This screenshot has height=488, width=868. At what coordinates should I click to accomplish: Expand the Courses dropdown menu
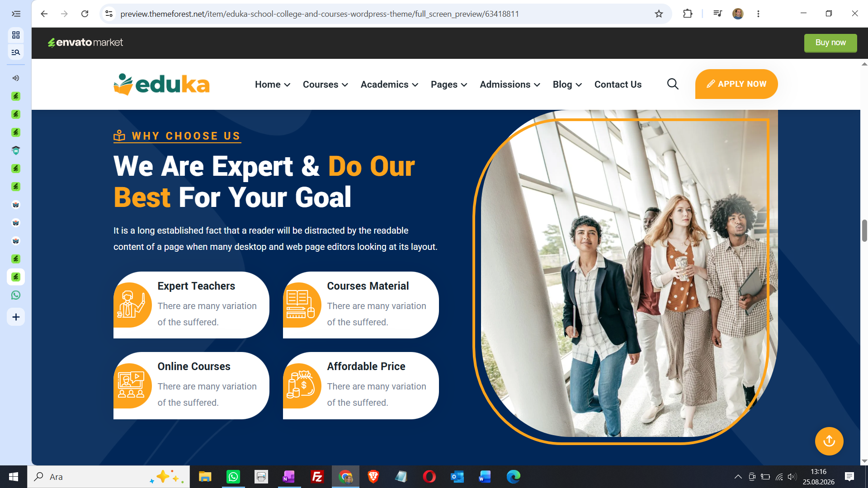(x=325, y=84)
